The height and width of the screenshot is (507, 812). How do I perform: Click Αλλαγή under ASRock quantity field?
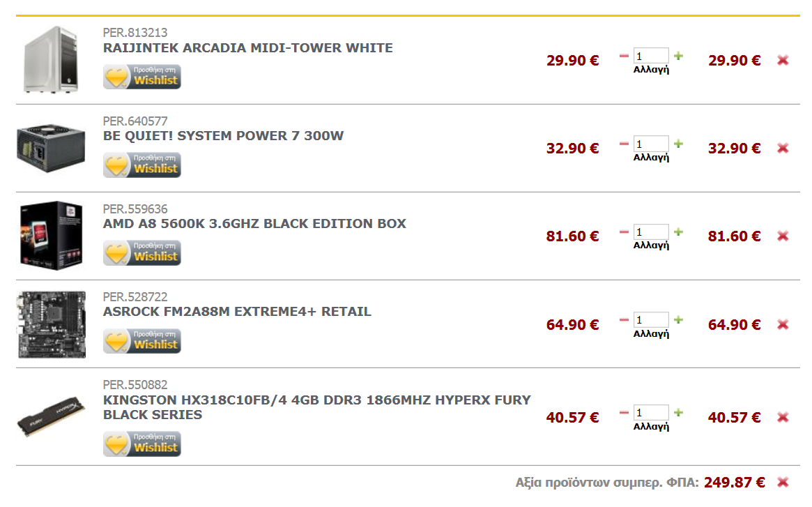click(651, 334)
